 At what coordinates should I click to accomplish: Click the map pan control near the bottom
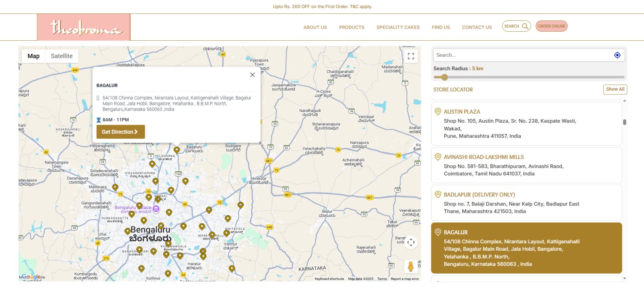coord(411,242)
